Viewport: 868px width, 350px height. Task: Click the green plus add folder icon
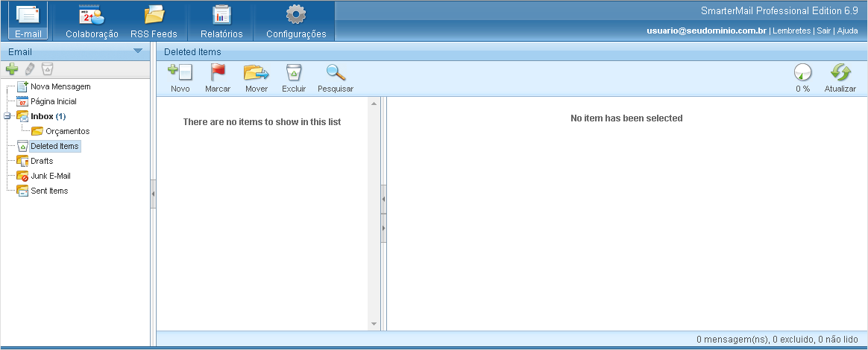(11, 69)
